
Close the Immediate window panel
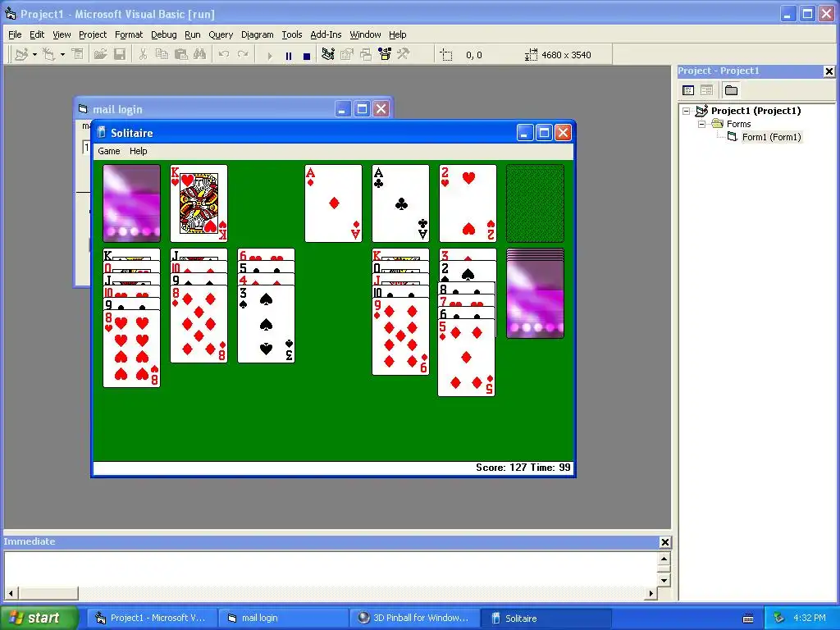(664, 542)
